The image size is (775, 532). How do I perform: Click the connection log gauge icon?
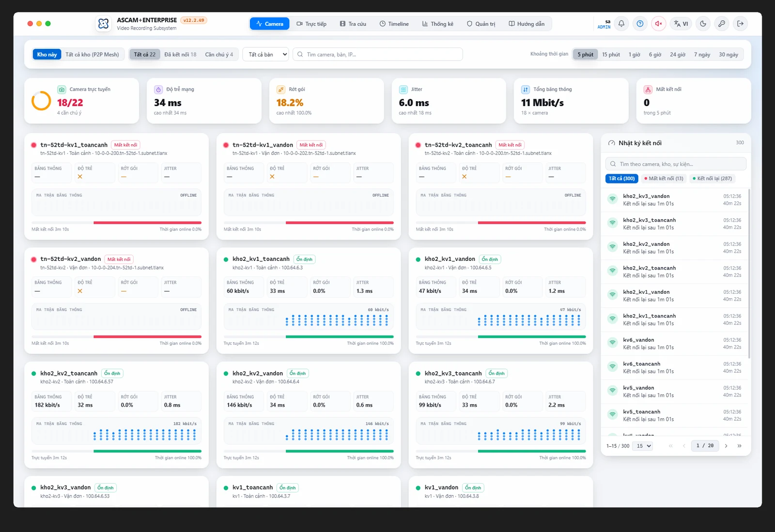tap(612, 143)
